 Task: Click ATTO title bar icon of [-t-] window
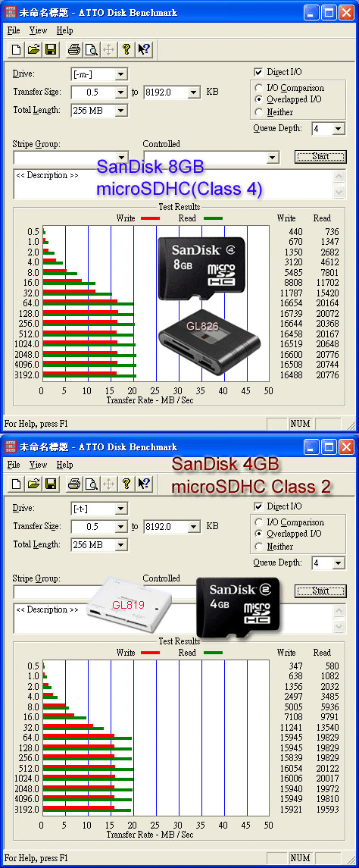(x=10, y=447)
